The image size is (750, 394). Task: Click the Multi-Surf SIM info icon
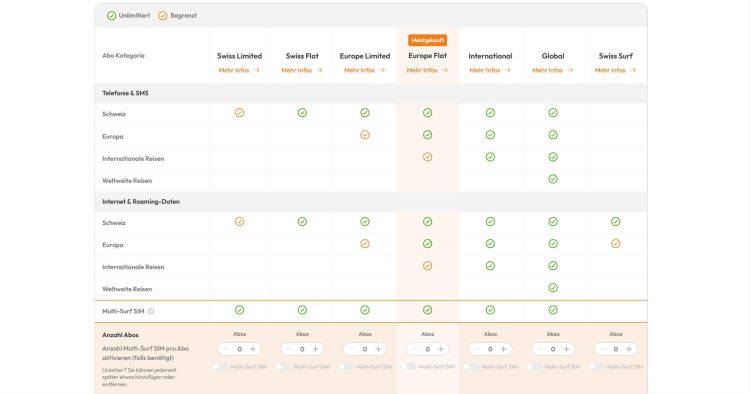[x=151, y=311]
